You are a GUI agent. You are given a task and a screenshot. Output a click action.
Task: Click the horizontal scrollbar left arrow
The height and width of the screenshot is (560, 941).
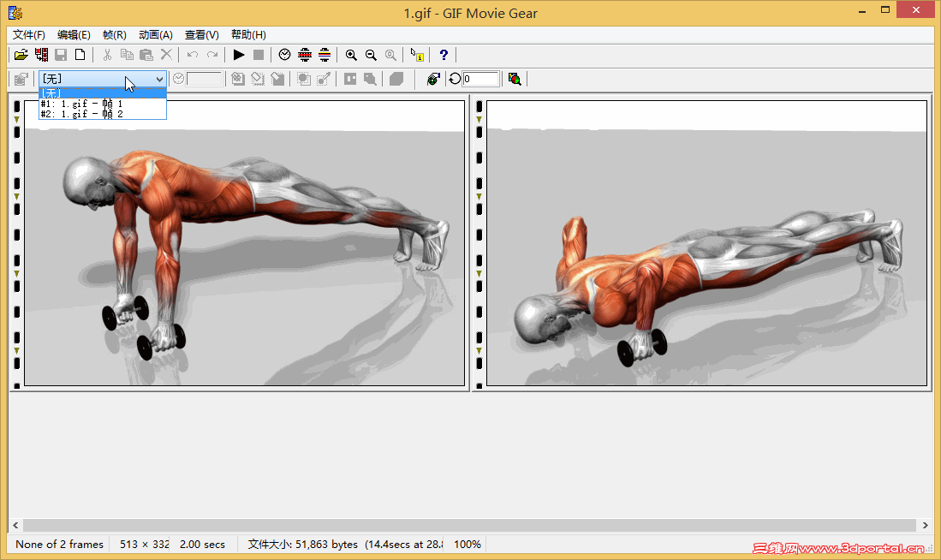15,525
